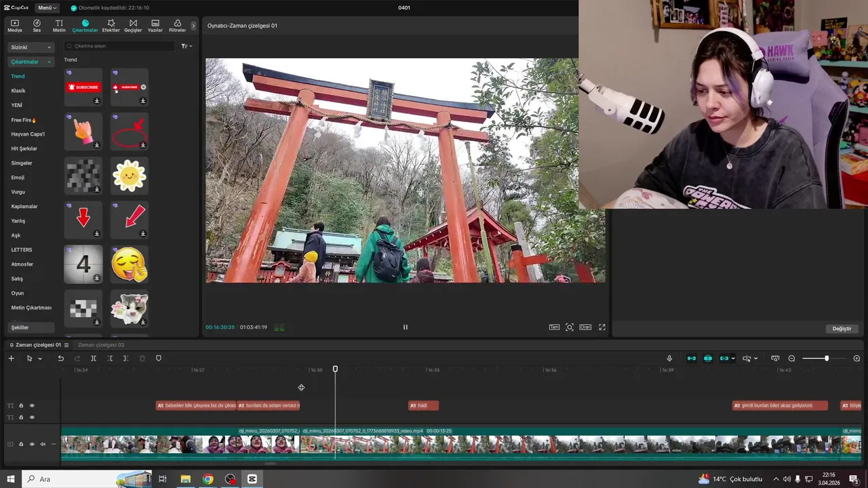The height and width of the screenshot is (488, 868).
Task: Show more tool tabs with the right arrow
Action: 193,26
